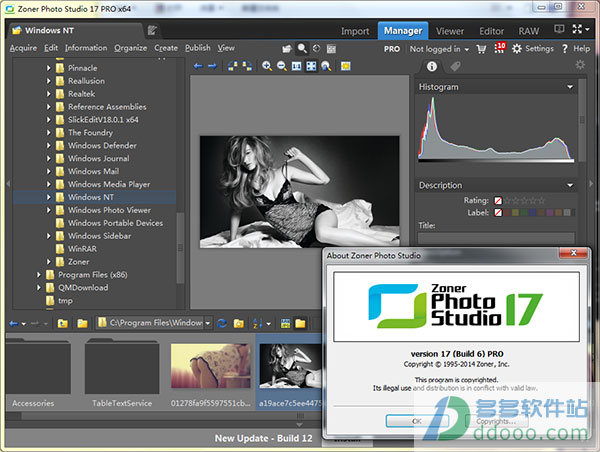Pick the red color label swatch
600x452 pixels.
coord(507,212)
